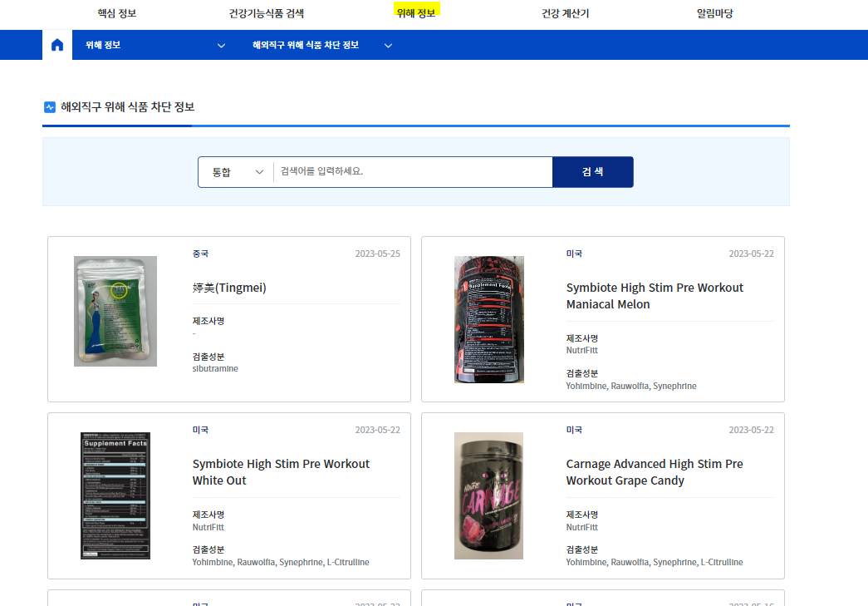This screenshot has width=868, height=606.
Task: Click the 미국 label on Carnage card
Action: click(574, 430)
